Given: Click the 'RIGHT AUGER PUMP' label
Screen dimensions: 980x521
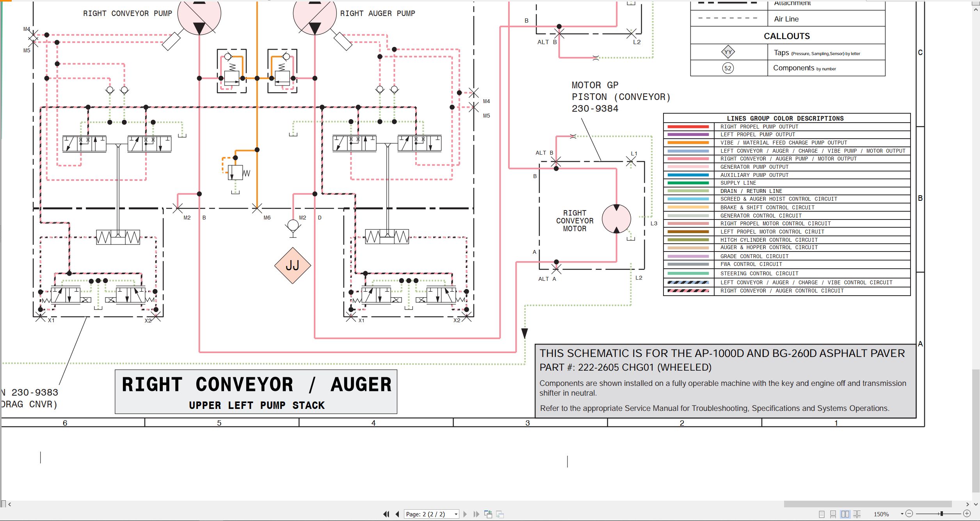Looking at the screenshot, I should [377, 14].
